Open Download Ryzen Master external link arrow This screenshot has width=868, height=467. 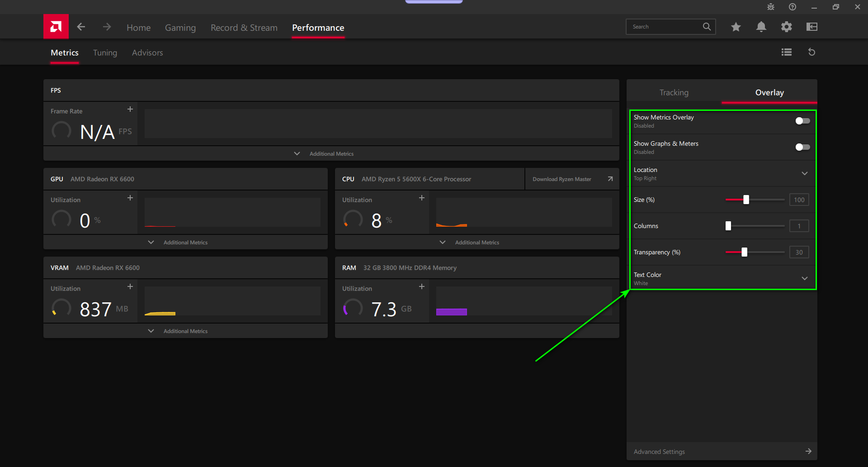click(610, 179)
